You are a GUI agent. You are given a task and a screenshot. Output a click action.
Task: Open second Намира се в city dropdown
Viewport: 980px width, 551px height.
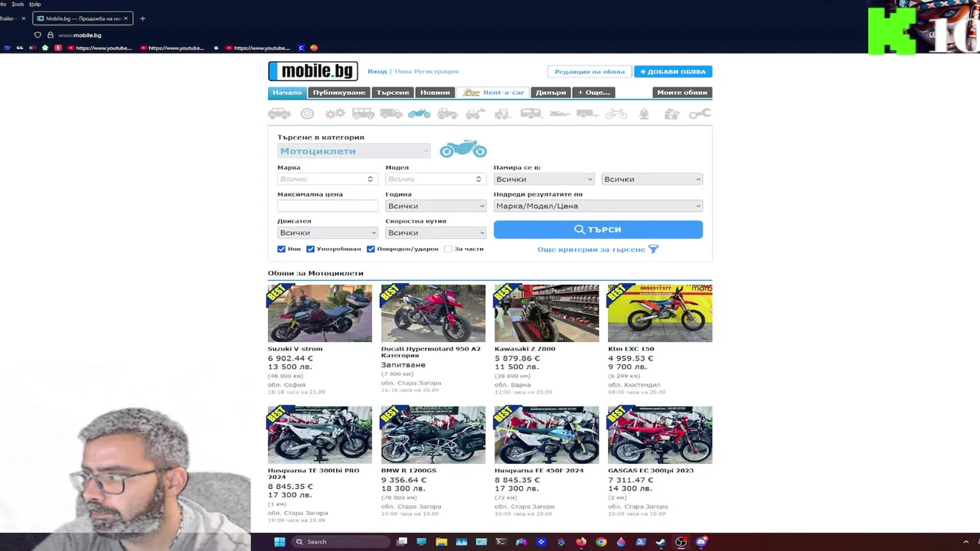[652, 179]
